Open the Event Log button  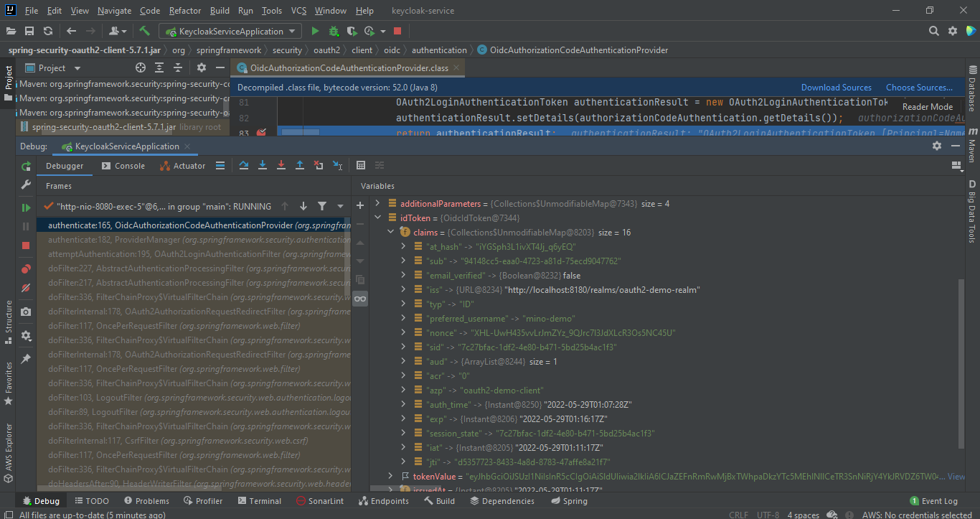point(933,501)
